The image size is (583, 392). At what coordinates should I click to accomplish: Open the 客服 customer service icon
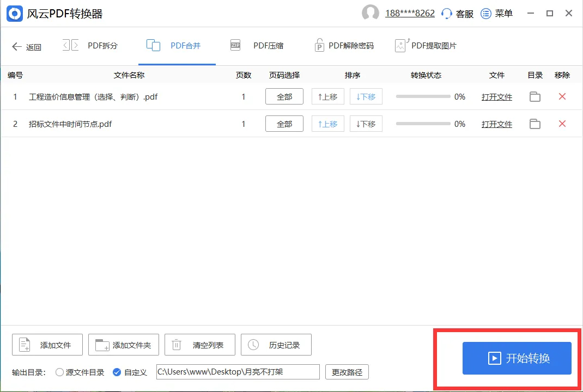pos(448,13)
